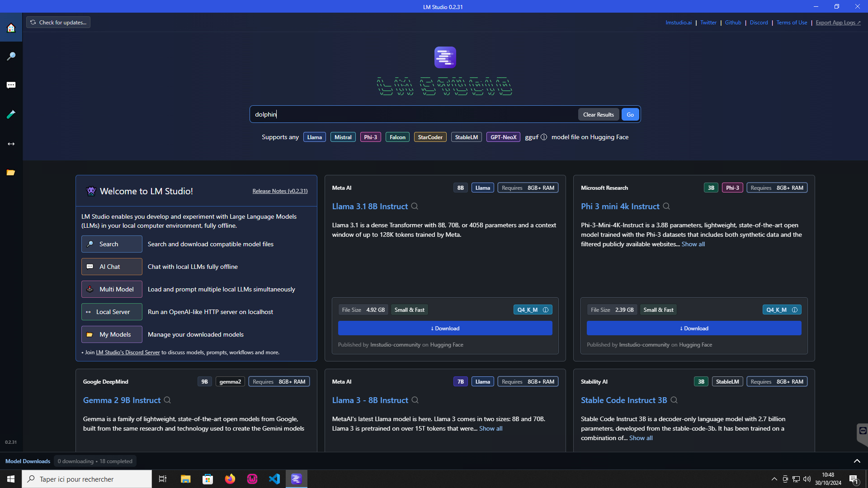
Task: Click magnifier icon next to Phi 3 mini 4k Instruct
Action: [x=666, y=206]
